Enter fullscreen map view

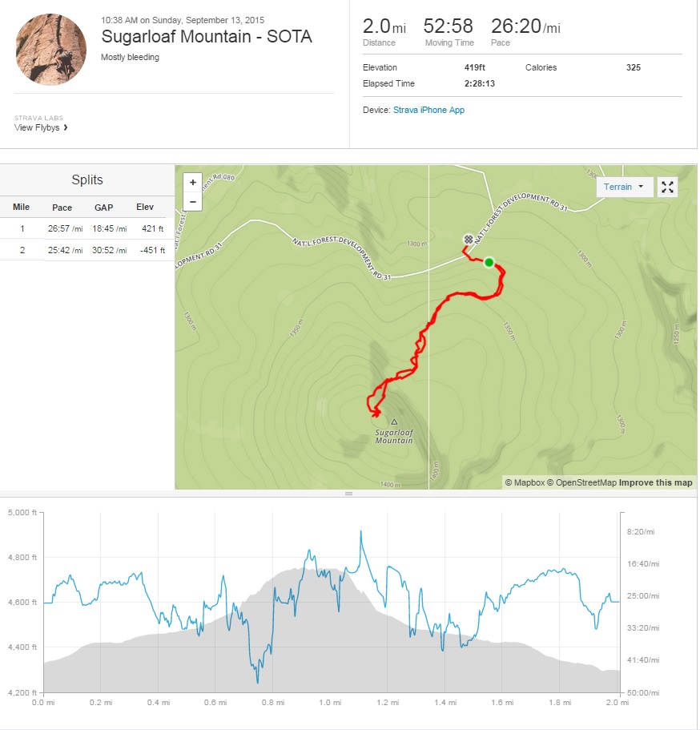point(667,187)
